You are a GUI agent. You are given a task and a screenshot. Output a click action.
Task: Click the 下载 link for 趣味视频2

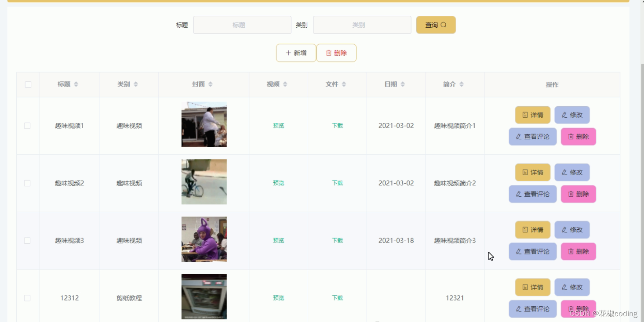pyautogui.click(x=337, y=183)
